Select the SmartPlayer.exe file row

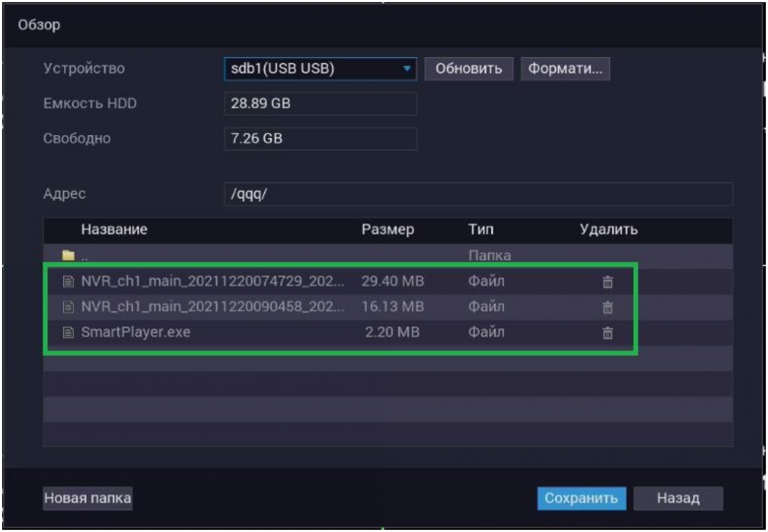click(x=136, y=333)
